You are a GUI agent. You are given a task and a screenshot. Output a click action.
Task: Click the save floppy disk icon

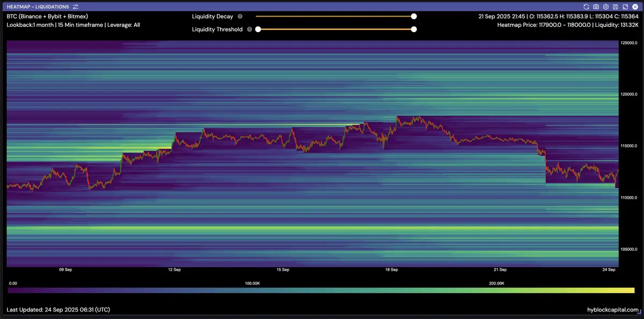click(x=616, y=6)
